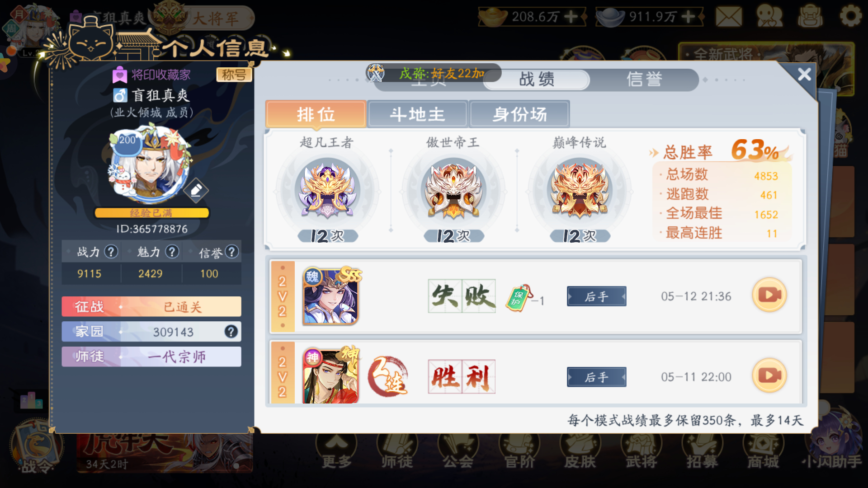The height and width of the screenshot is (488, 868).
Task: Click the 称号 title button
Action: pyautogui.click(x=234, y=75)
